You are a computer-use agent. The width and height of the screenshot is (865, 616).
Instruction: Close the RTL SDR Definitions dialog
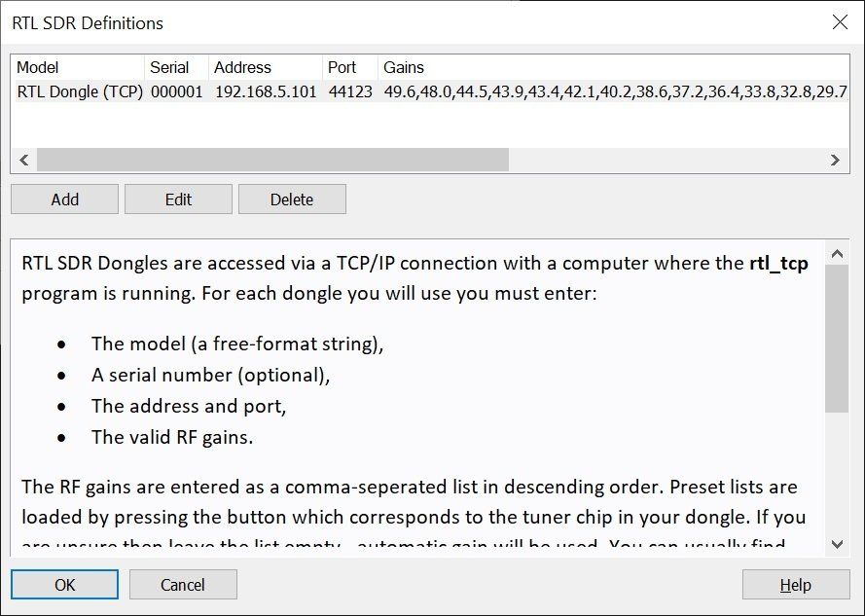[840, 22]
